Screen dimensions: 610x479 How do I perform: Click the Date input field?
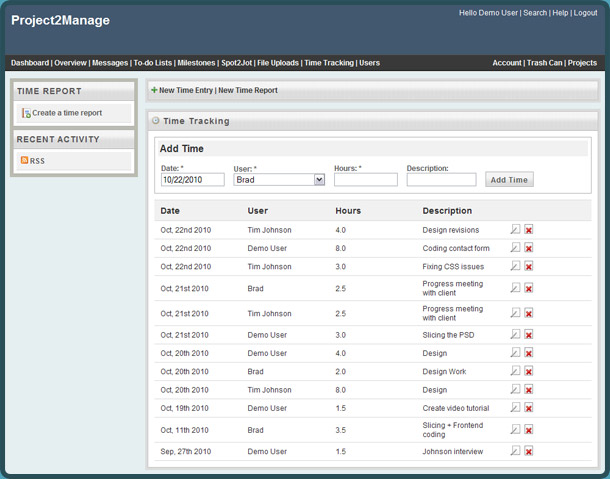point(193,179)
